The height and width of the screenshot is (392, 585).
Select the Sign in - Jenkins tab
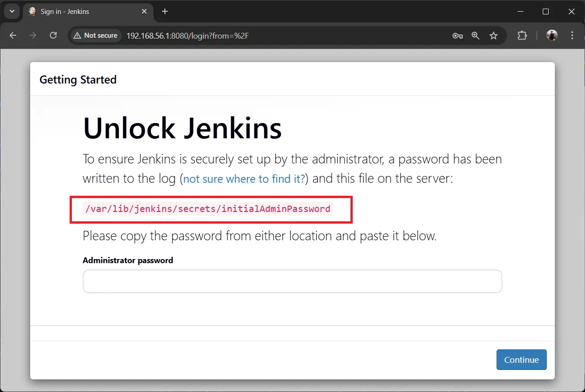tap(76, 12)
